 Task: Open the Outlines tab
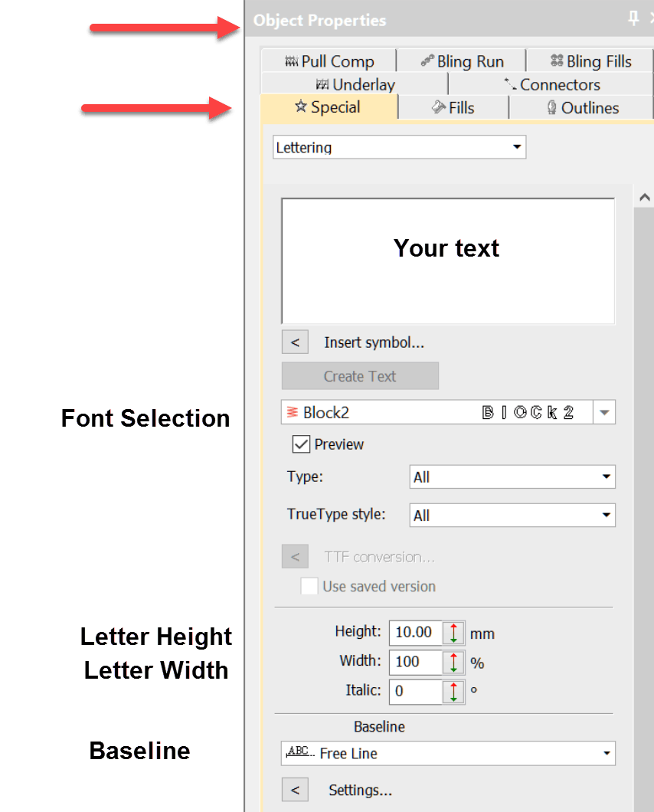[x=582, y=108]
